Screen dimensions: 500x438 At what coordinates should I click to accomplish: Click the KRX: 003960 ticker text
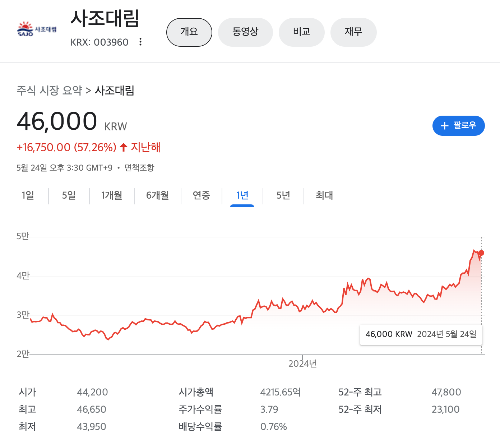[99, 42]
